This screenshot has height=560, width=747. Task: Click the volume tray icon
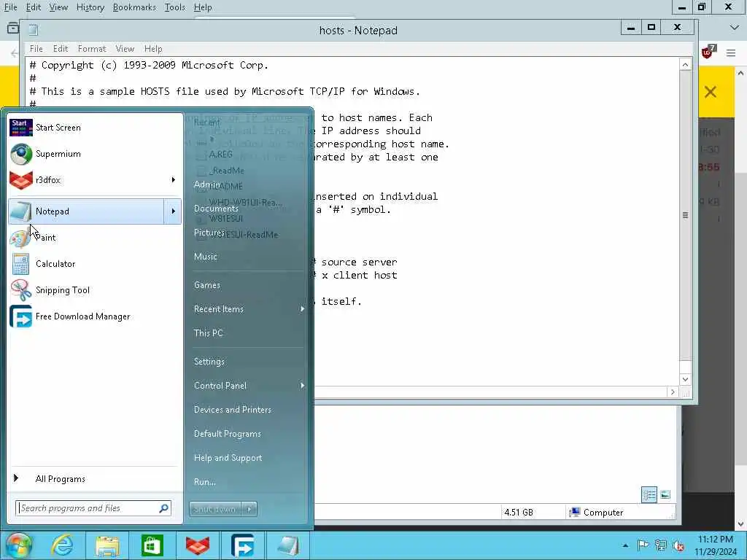coord(679,545)
